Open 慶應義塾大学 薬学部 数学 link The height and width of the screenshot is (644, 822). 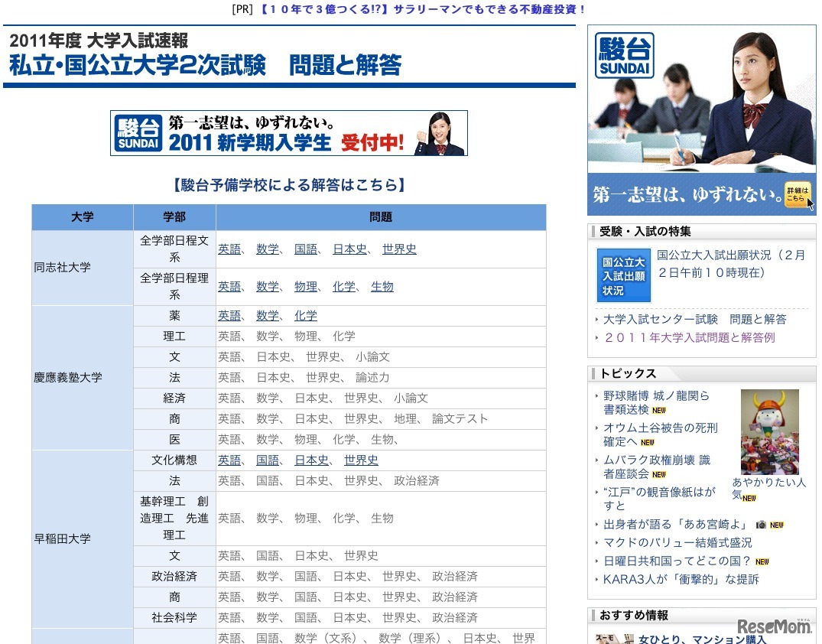(268, 316)
